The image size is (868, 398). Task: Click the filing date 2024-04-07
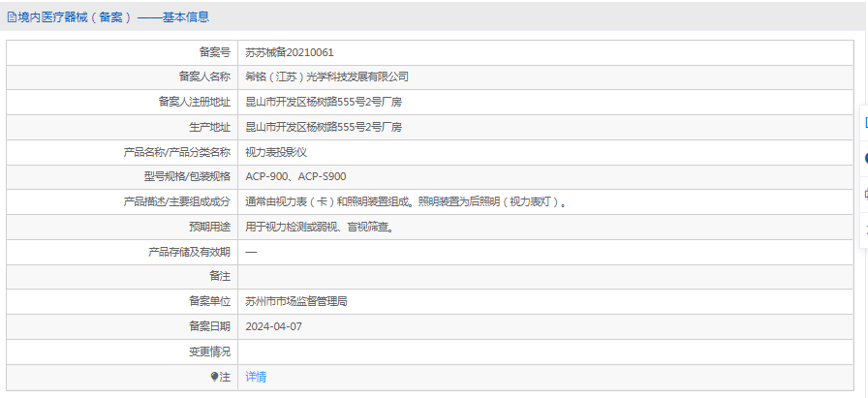pos(273,326)
